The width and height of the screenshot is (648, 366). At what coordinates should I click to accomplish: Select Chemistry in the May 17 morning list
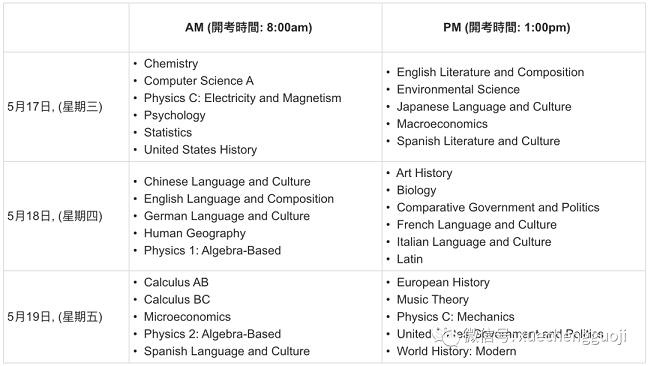click(x=171, y=64)
